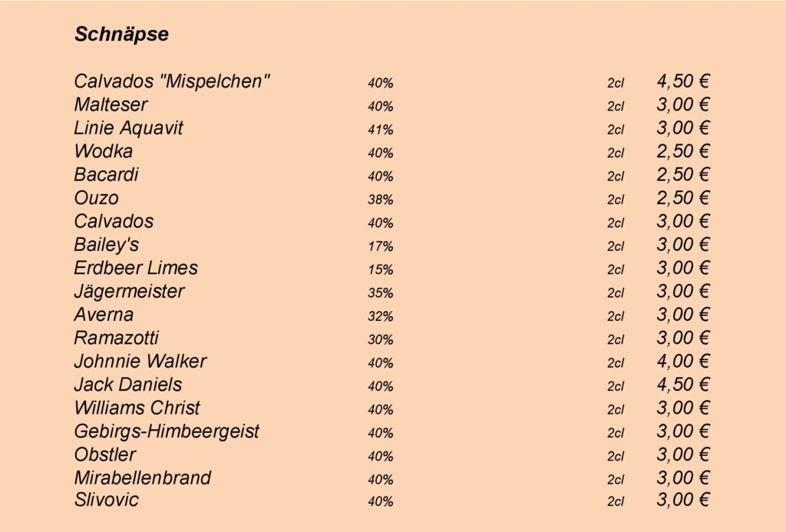The height and width of the screenshot is (532, 786).
Task: Click the Schnäpse heading
Action: [122, 35]
